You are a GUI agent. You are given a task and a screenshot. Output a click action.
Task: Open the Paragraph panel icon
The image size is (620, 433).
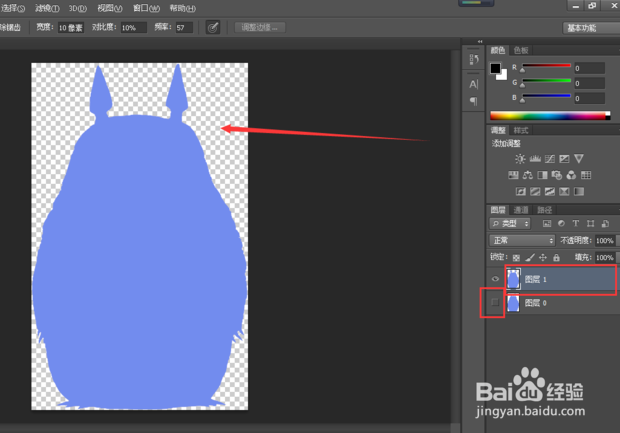(473, 101)
